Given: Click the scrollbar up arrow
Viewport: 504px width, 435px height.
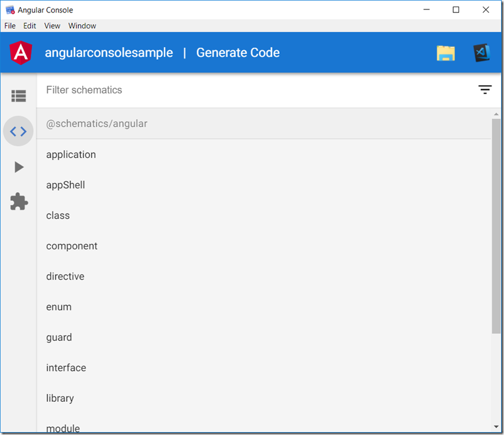Looking at the screenshot, I should coord(496,114).
